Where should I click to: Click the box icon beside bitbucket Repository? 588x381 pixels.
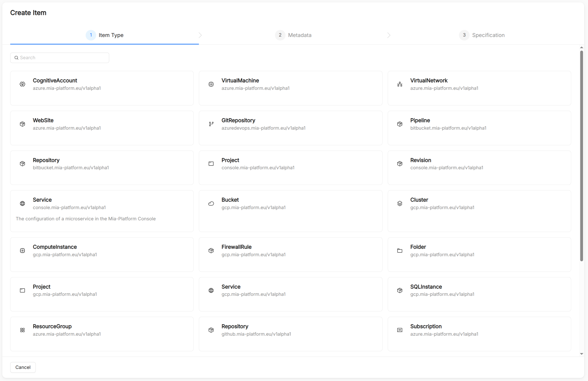22,164
